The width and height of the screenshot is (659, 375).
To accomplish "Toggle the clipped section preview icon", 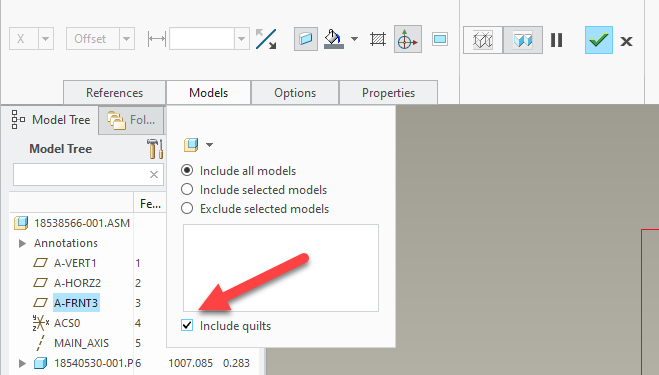I will (523, 40).
